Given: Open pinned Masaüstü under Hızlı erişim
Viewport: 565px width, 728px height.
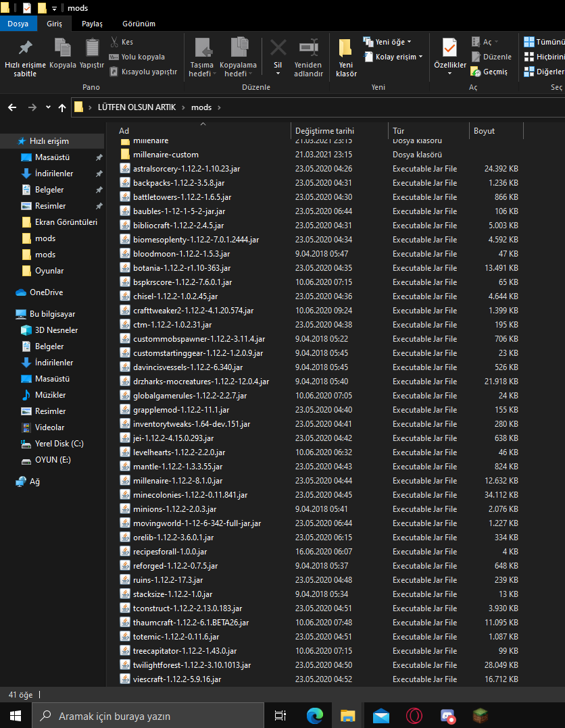Looking at the screenshot, I should click(x=52, y=157).
